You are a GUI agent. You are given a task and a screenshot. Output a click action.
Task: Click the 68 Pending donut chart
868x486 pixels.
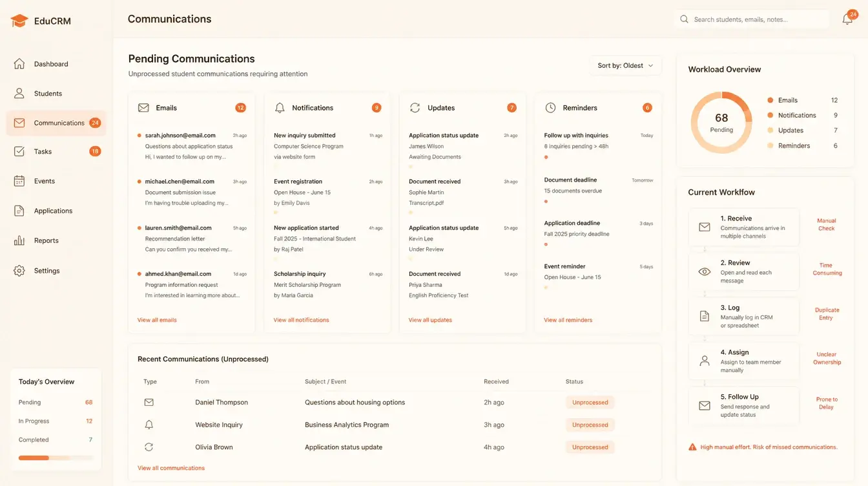721,122
